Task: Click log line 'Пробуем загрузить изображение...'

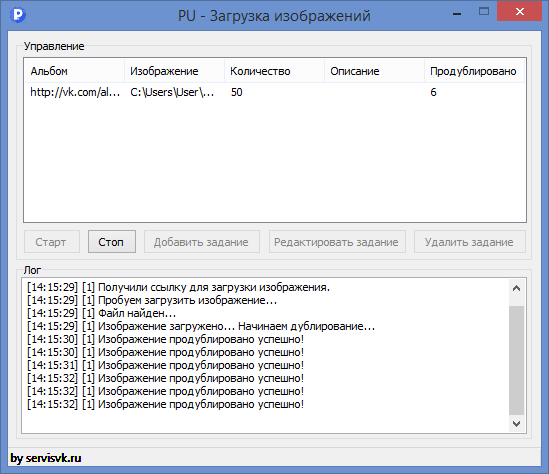Action: (152, 300)
